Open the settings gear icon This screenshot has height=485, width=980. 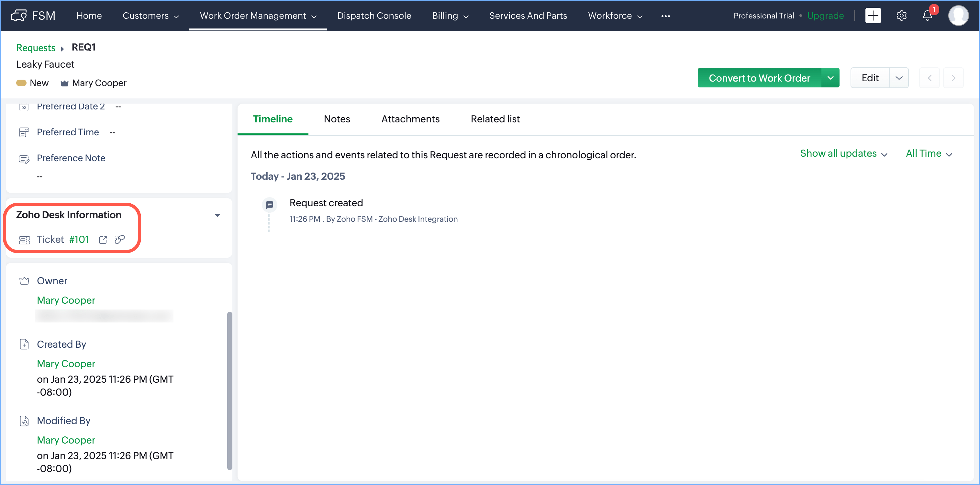pos(901,16)
